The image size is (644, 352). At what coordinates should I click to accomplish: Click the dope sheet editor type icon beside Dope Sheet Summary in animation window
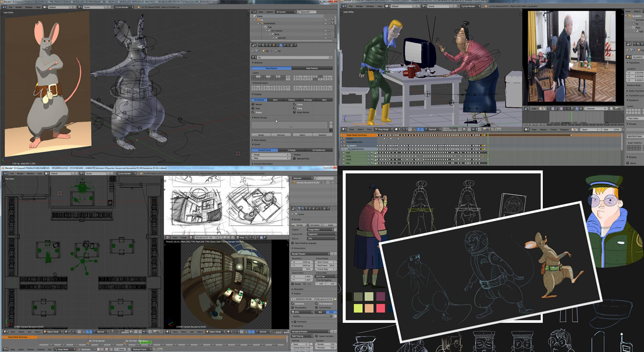coord(344,135)
